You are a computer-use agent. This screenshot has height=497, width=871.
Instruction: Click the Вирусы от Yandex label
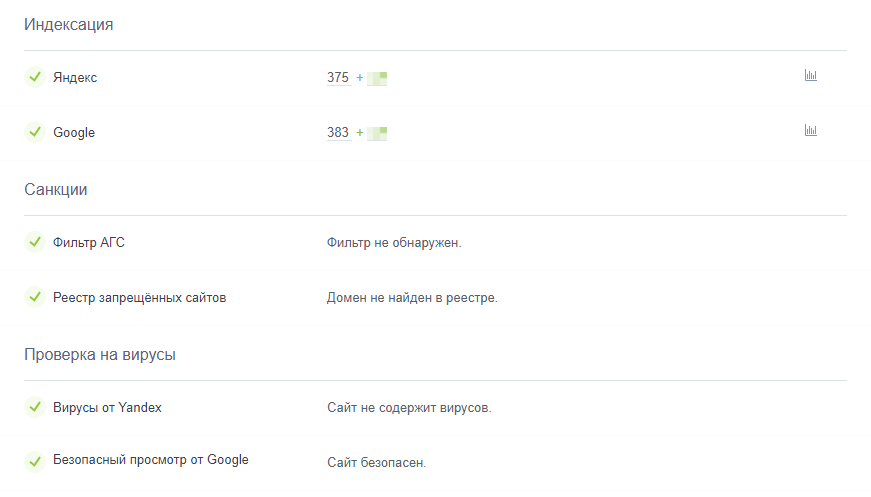coord(107,407)
